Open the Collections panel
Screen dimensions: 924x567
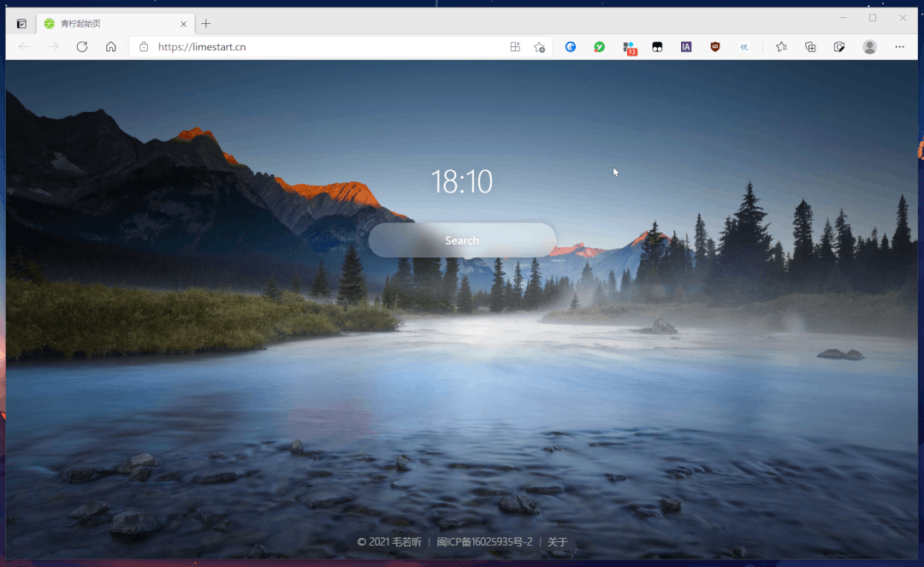pyautogui.click(x=810, y=47)
